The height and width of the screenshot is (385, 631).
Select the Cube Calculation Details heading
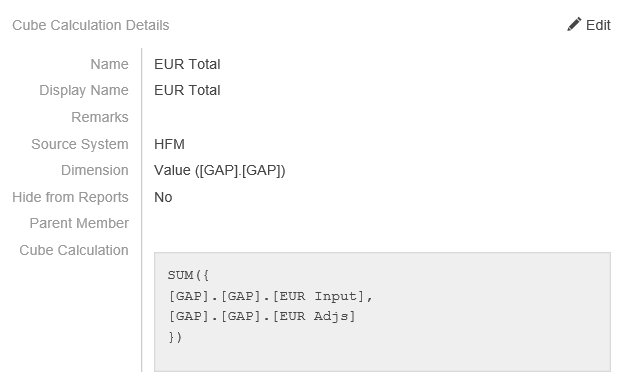coord(91,25)
